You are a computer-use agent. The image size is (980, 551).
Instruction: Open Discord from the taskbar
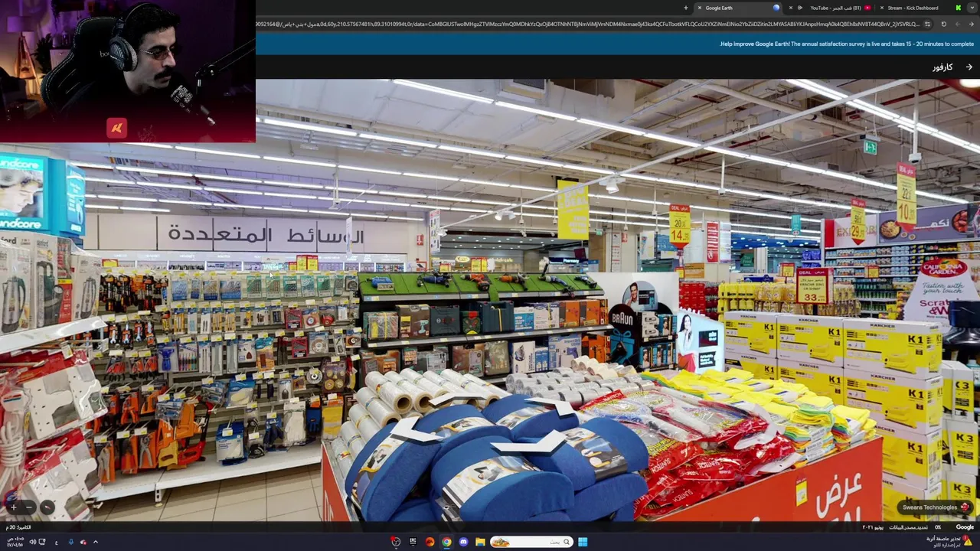pos(463,542)
